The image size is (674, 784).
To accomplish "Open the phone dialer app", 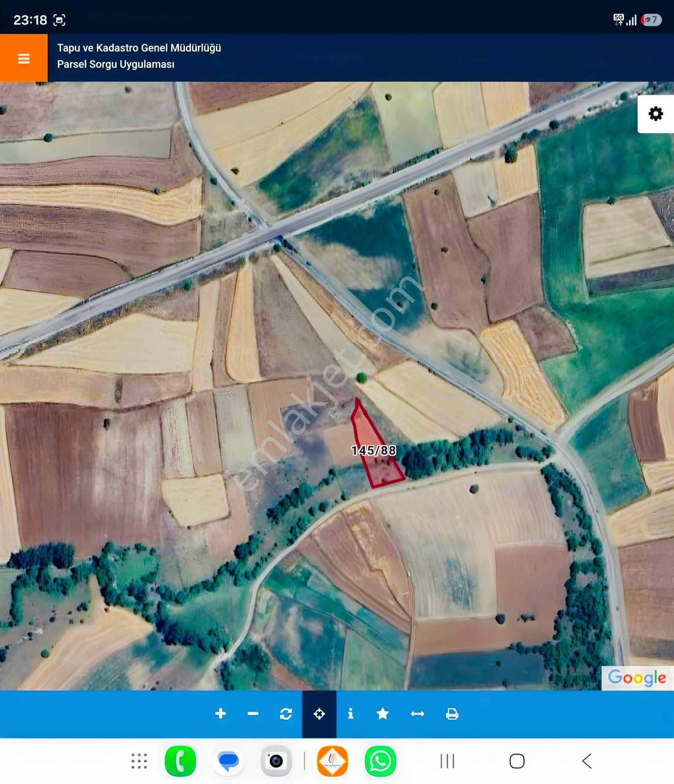I will [180, 761].
